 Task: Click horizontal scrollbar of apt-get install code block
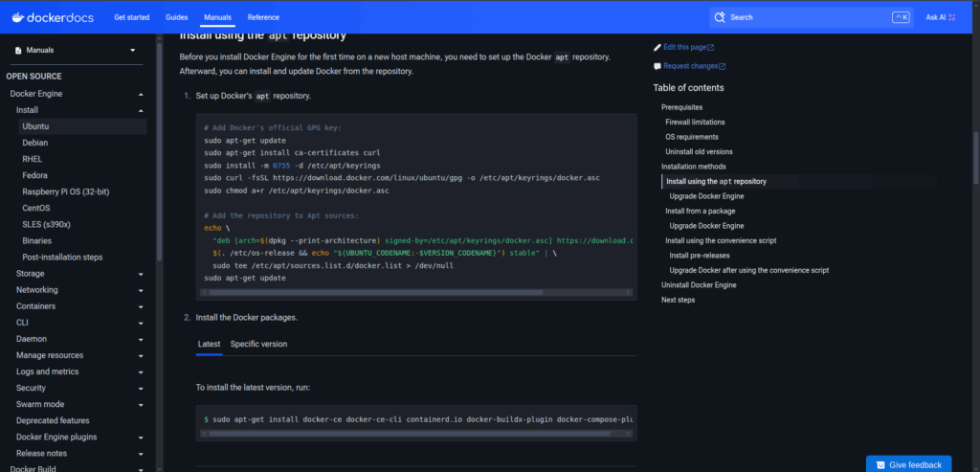410,434
